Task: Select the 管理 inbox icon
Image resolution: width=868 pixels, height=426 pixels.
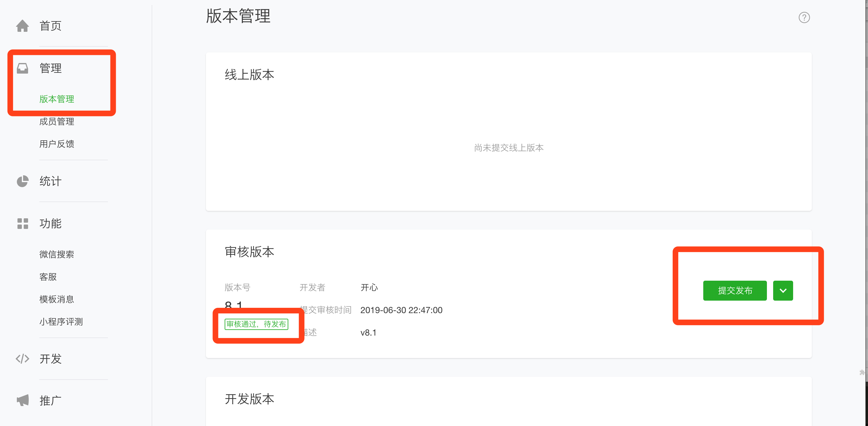Action: click(22, 68)
